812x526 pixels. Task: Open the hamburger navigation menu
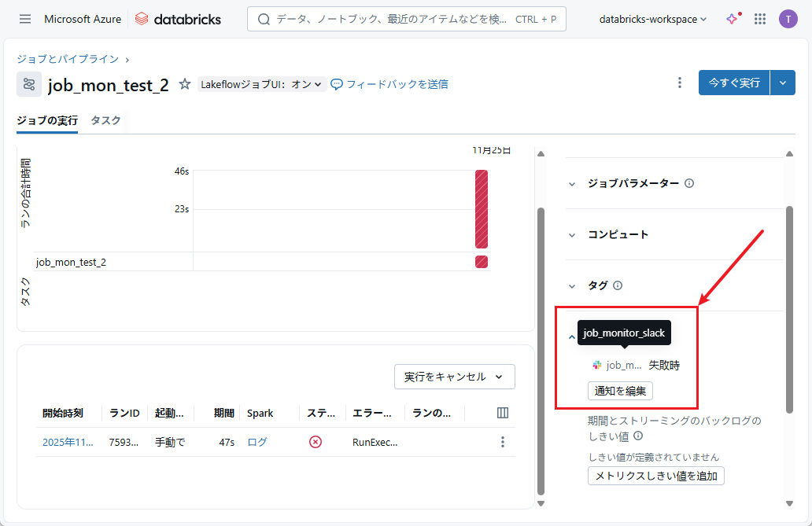25,19
